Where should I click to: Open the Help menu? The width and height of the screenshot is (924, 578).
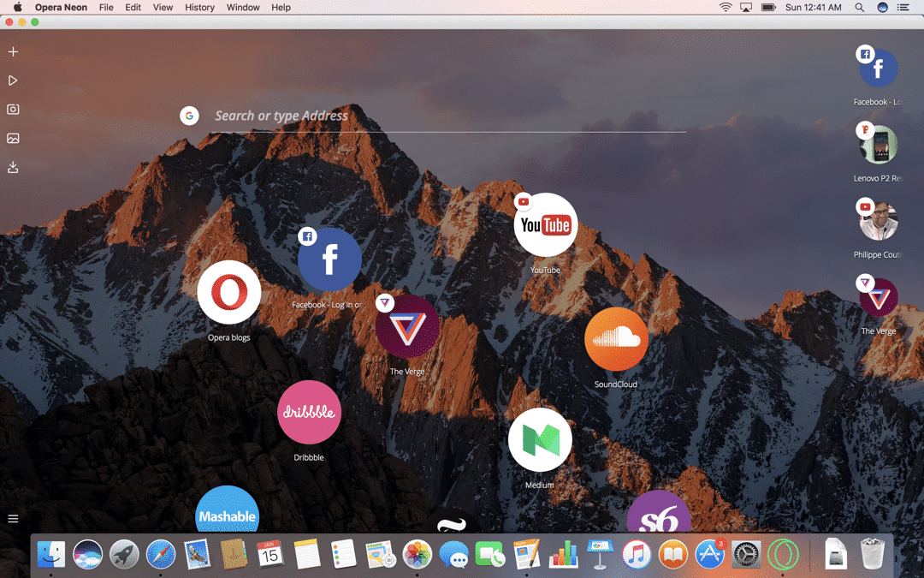(x=281, y=8)
